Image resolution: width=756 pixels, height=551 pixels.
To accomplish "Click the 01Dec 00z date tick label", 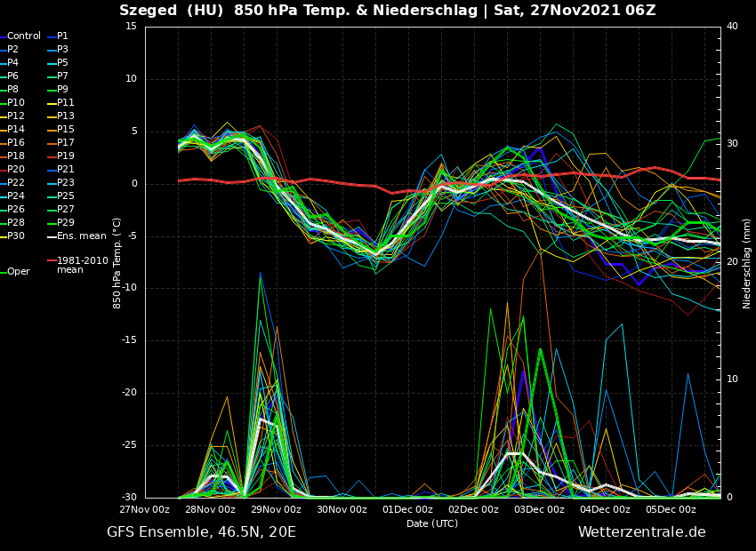I will pyautogui.click(x=407, y=510).
